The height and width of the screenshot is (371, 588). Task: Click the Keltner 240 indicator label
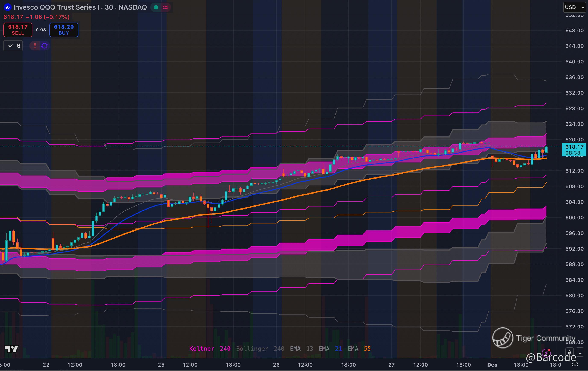(x=210, y=349)
